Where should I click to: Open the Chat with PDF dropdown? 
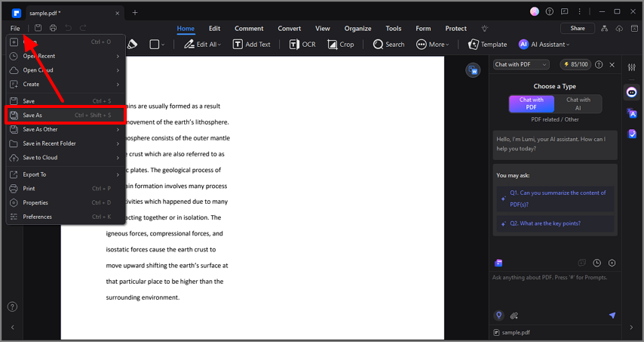521,64
